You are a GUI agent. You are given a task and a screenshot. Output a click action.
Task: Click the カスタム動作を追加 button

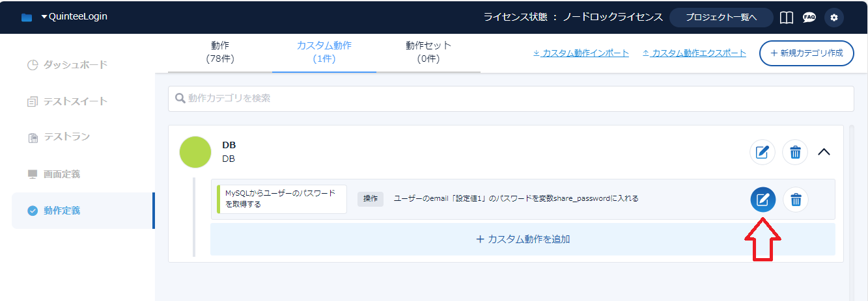point(523,239)
